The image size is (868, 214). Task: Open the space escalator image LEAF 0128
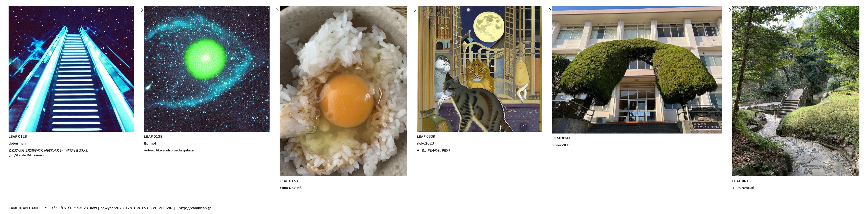pos(71,69)
